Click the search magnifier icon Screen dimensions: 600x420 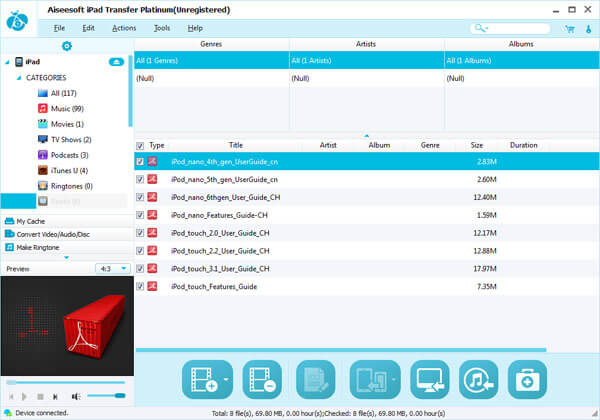tap(479, 28)
